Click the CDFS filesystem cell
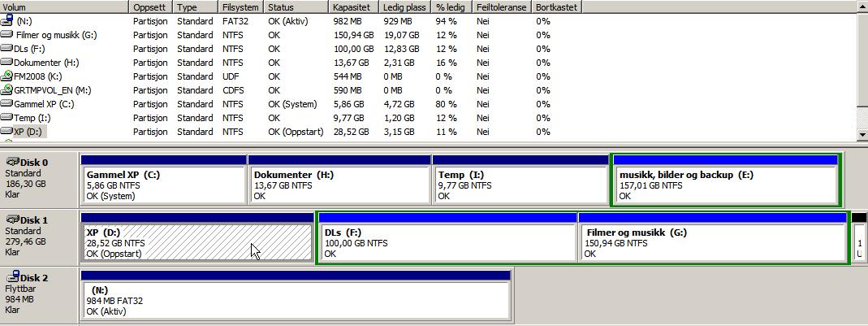The height and width of the screenshot is (326, 868). click(234, 90)
